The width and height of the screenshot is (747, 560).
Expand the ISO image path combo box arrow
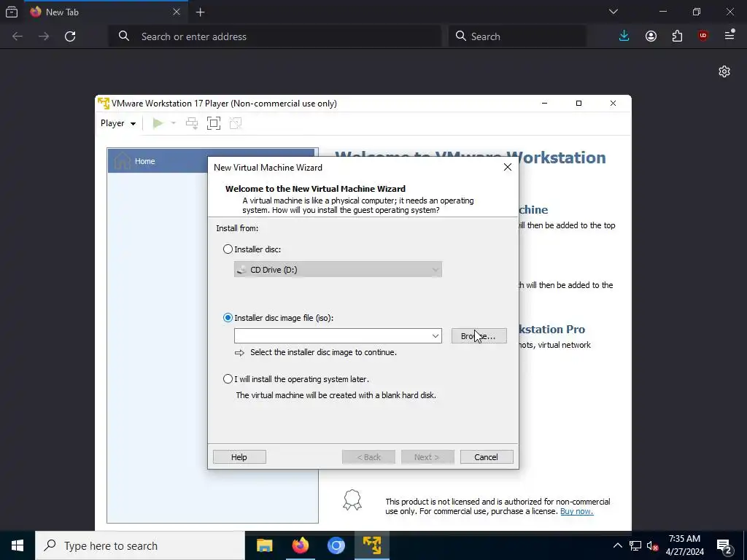[x=435, y=335]
